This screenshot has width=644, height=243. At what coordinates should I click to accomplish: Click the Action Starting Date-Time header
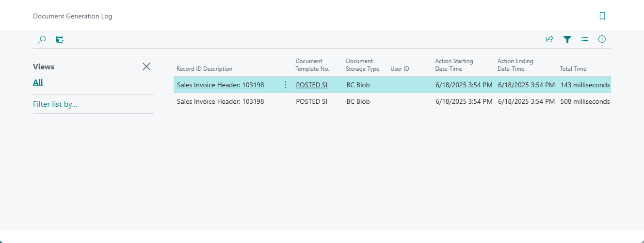point(454,65)
